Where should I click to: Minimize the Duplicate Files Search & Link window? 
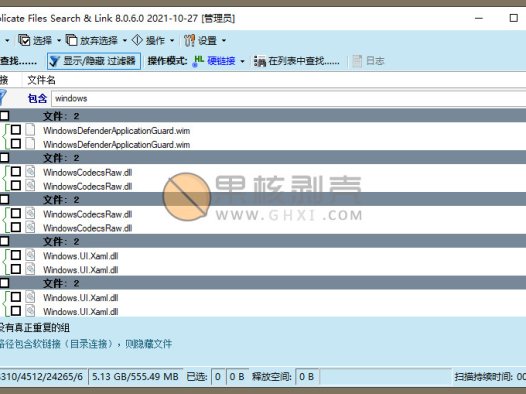[x=479, y=18]
